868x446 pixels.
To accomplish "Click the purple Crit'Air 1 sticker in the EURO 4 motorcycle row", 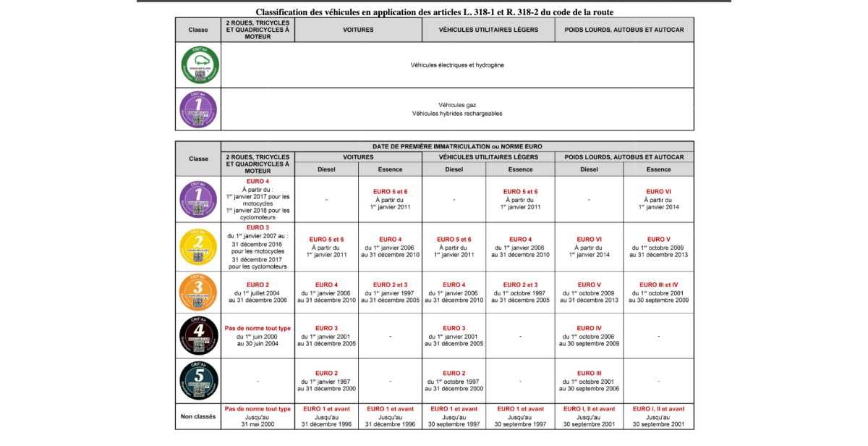I will [198, 197].
